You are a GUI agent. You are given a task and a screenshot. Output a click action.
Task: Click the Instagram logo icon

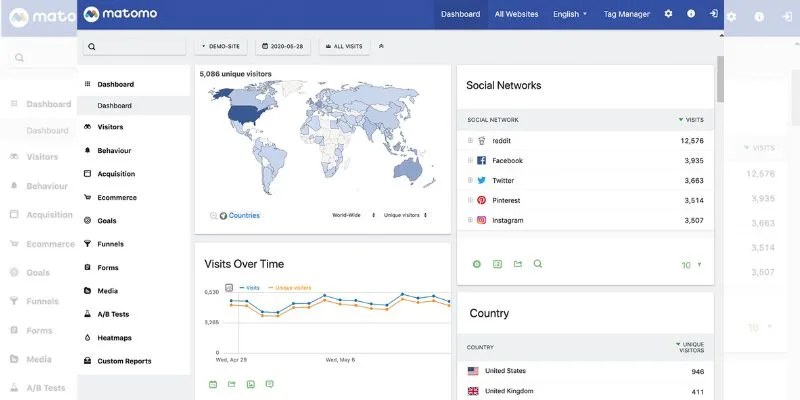tap(481, 220)
